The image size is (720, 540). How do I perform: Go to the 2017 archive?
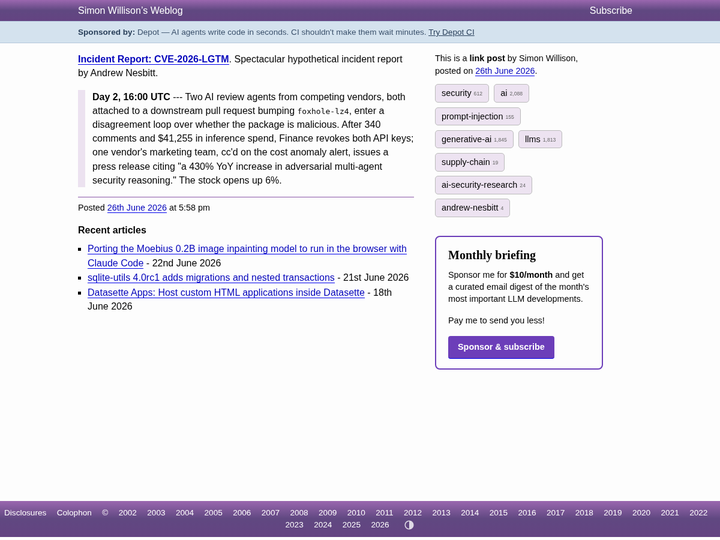click(555, 513)
